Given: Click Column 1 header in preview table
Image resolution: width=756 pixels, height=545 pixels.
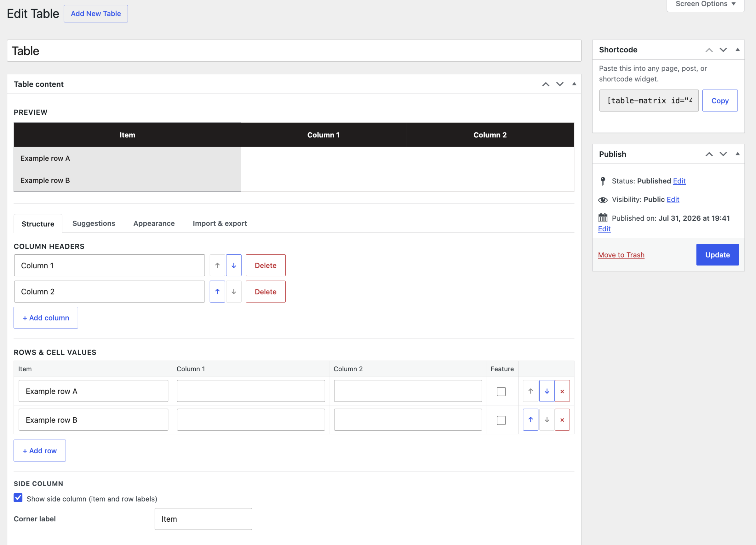Looking at the screenshot, I should [323, 135].
